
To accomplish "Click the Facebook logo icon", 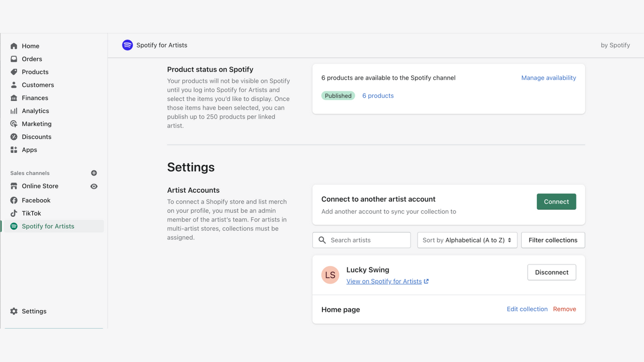I will click(14, 200).
